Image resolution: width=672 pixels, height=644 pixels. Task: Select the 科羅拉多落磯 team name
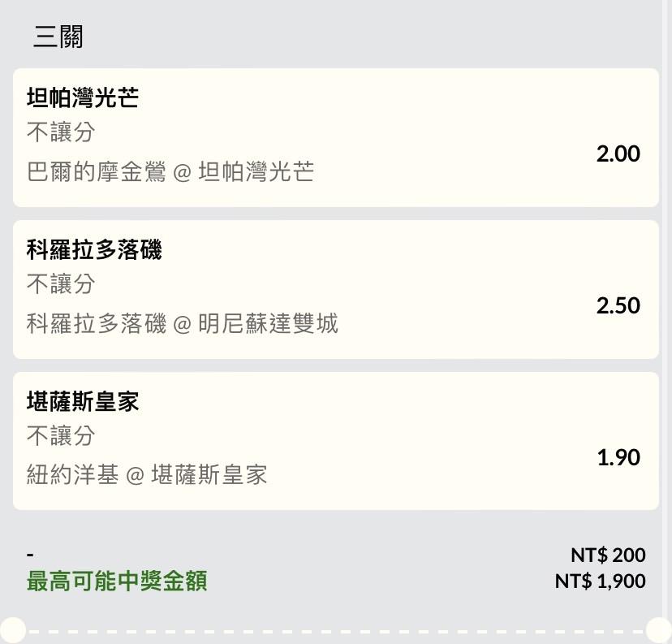coord(94,249)
